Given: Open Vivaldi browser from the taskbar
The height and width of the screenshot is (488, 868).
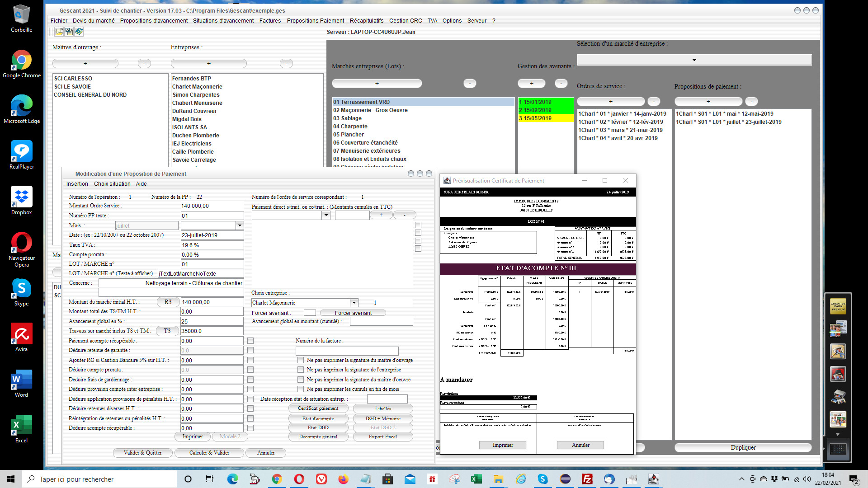Looking at the screenshot, I should (321, 479).
